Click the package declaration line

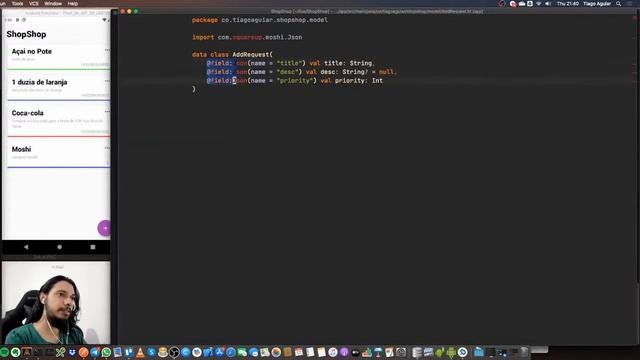[x=260, y=20]
